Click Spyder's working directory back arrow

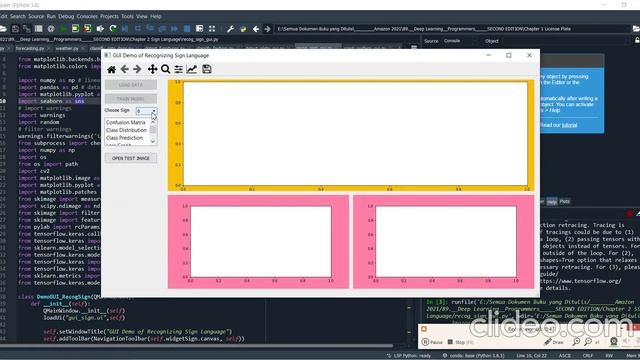click(x=256, y=29)
